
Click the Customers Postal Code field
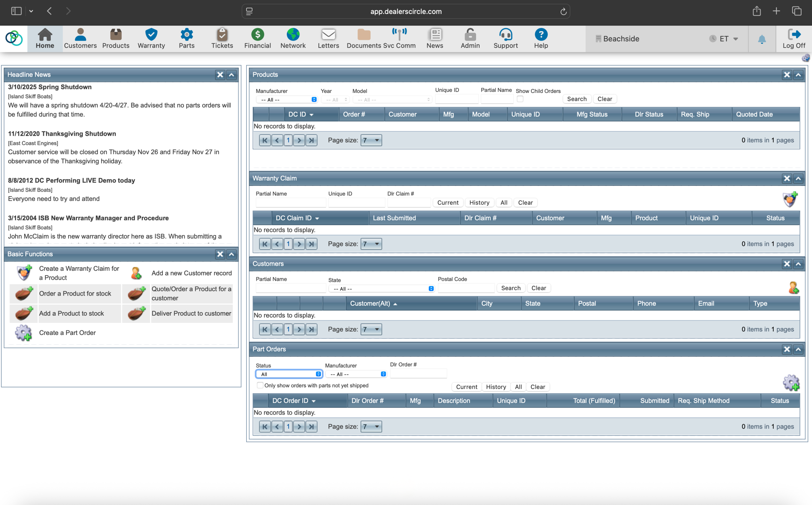(x=466, y=288)
